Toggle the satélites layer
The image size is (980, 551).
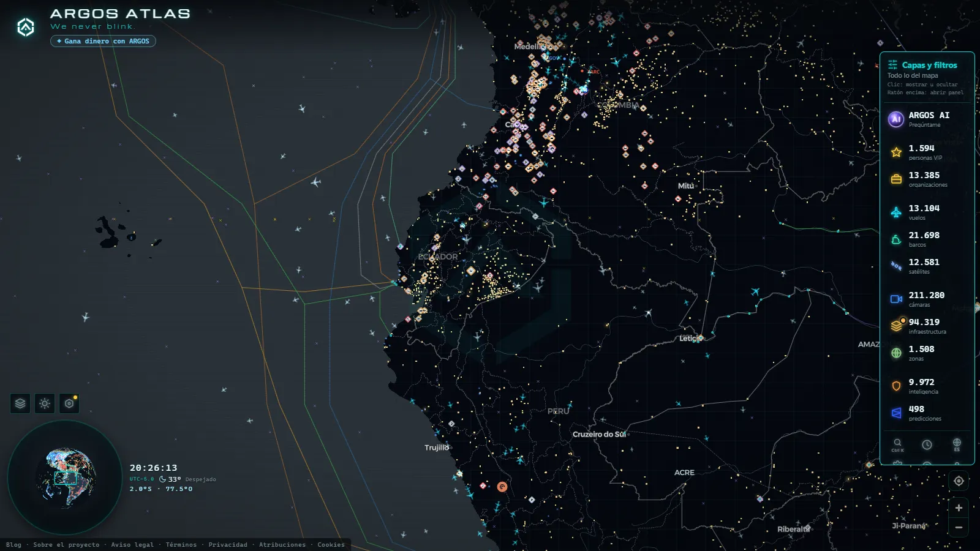[896, 266]
